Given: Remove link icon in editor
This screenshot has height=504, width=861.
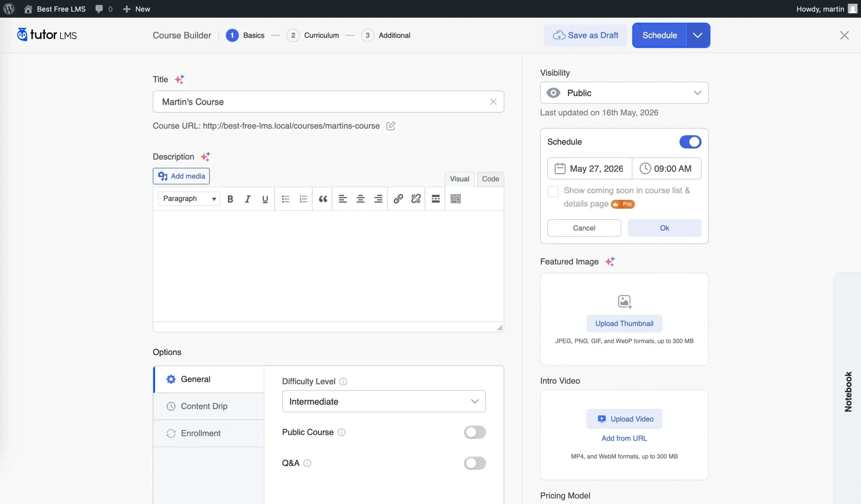Looking at the screenshot, I should tap(416, 199).
